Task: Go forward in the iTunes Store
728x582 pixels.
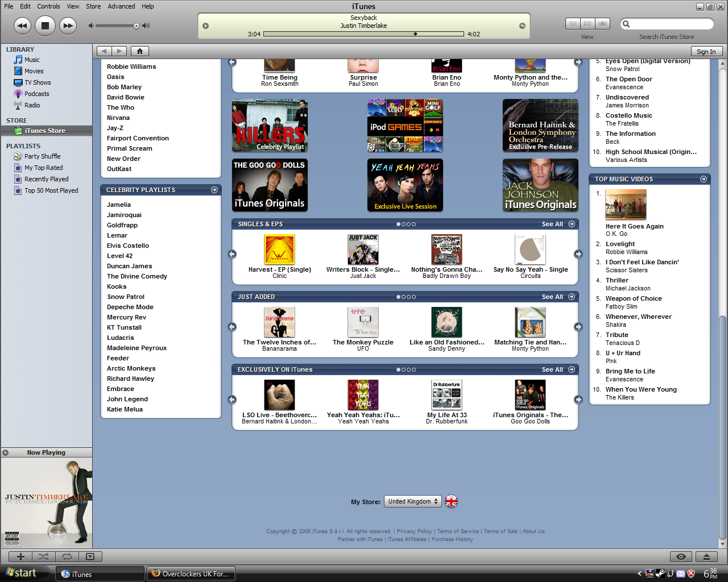Action: 119,51
